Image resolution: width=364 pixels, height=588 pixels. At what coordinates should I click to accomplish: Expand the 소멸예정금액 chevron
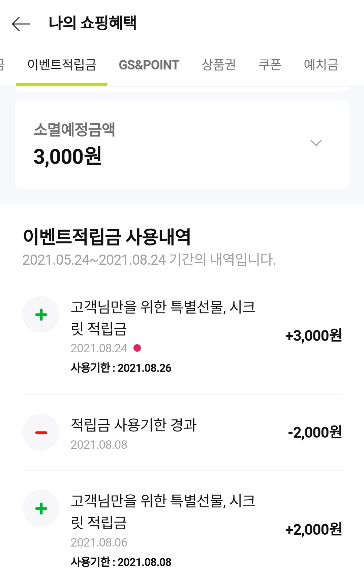[316, 143]
